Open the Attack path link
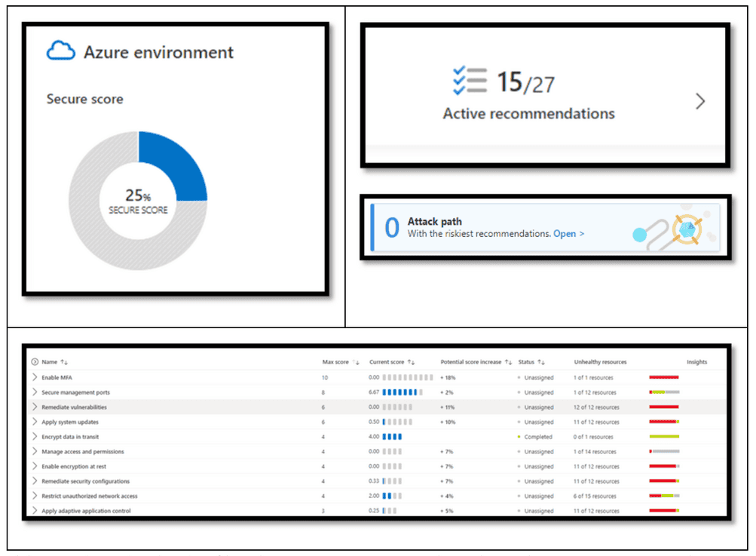 tap(568, 234)
